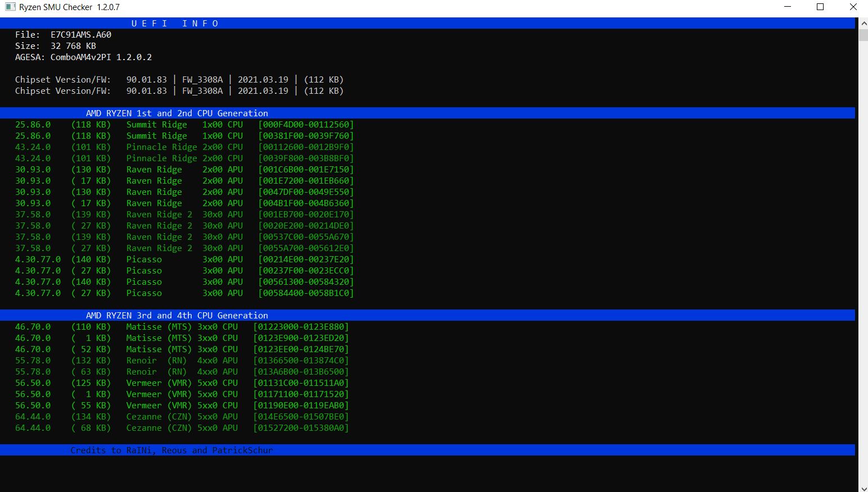
Task: Click the 'AMD RYZEN 1st and 2nd CPU Generation' header
Action: 177,113
